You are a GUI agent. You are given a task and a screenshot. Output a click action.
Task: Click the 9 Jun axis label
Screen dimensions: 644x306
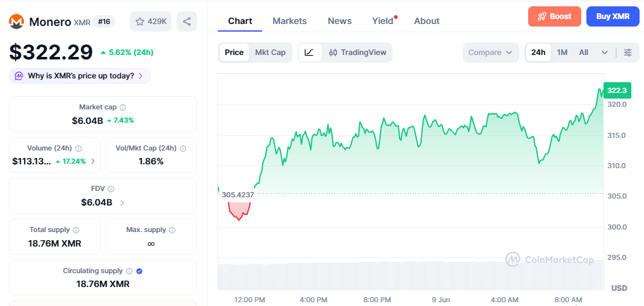point(441,300)
